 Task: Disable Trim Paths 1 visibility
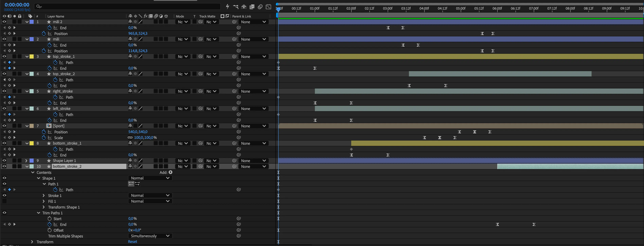(4, 213)
